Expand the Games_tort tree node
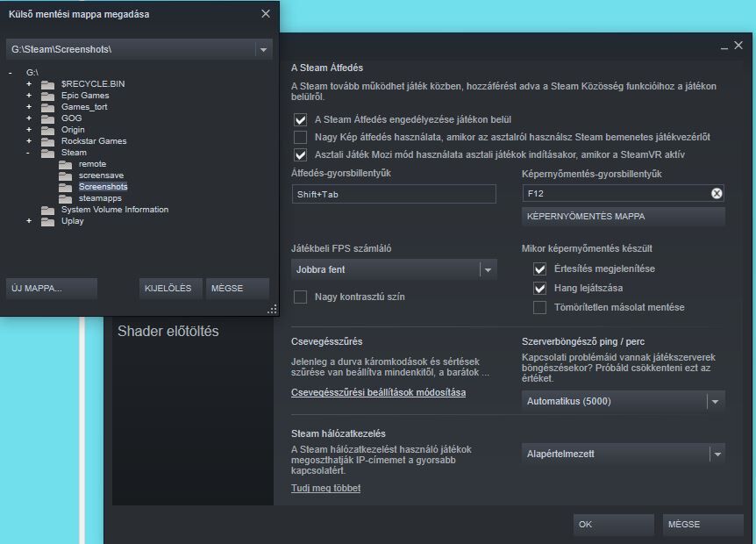 [x=29, y=106]
